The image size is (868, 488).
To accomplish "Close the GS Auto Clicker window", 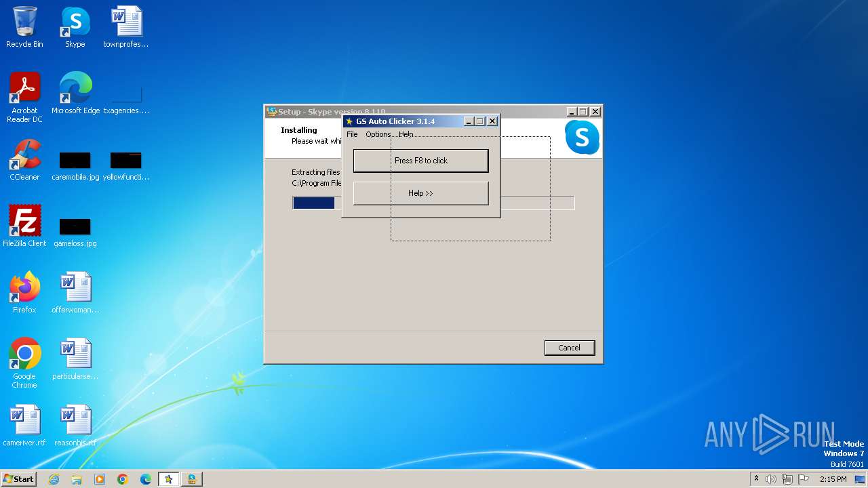I will pyautogui.click(x=492, y=121).
